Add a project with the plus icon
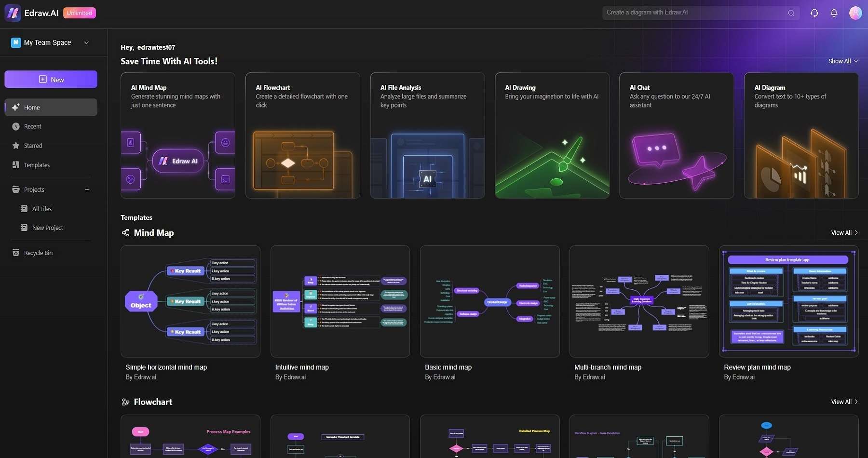 (x=87, y=189)
